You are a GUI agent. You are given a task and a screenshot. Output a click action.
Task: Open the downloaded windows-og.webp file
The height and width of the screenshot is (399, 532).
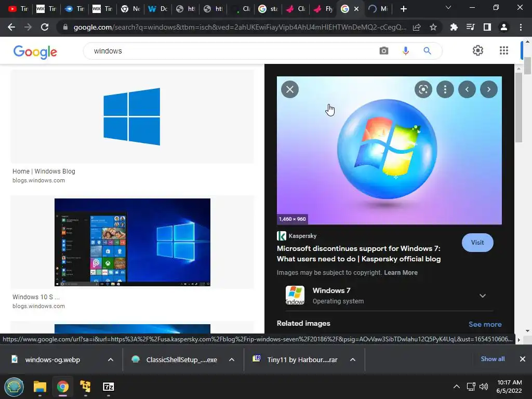pos(52,360)
